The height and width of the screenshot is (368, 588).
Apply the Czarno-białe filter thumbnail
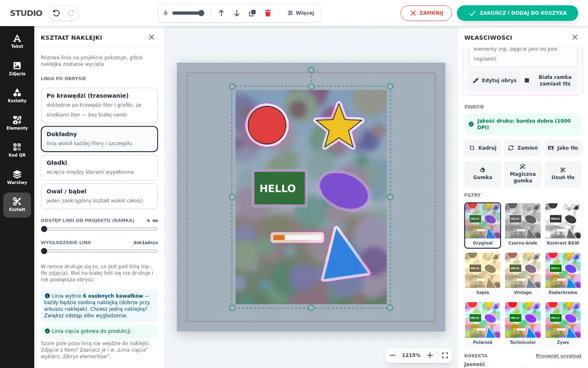click(x=523, y=225)
